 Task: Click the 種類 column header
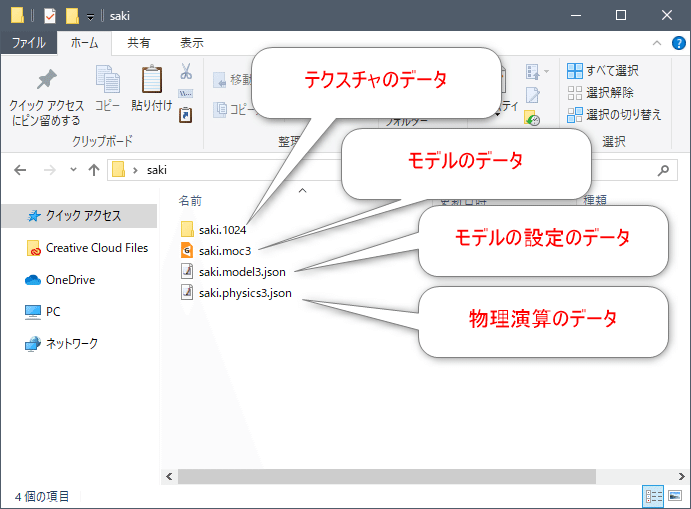coord(595,201)
